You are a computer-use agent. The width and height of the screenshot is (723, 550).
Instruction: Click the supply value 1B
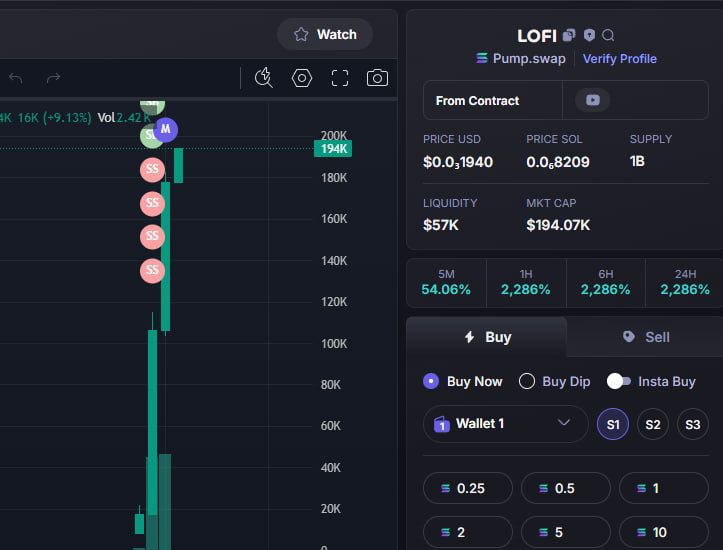click(637, 161)
